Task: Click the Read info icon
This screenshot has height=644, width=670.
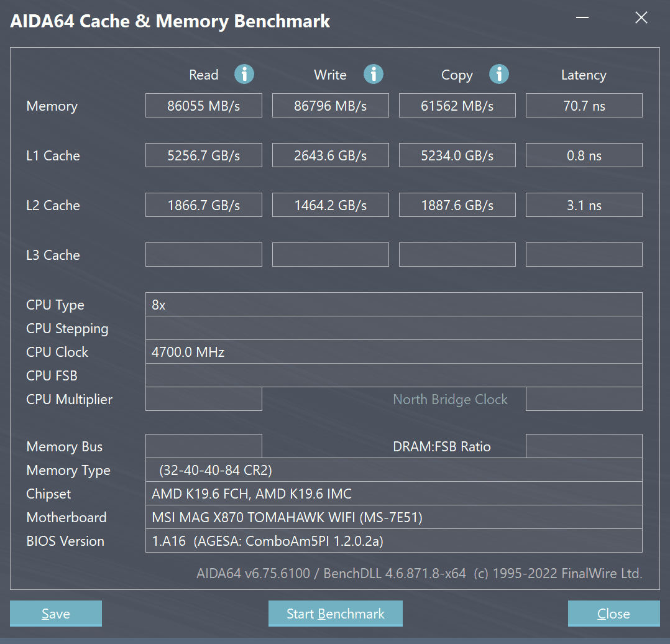Action: [244, 75]
